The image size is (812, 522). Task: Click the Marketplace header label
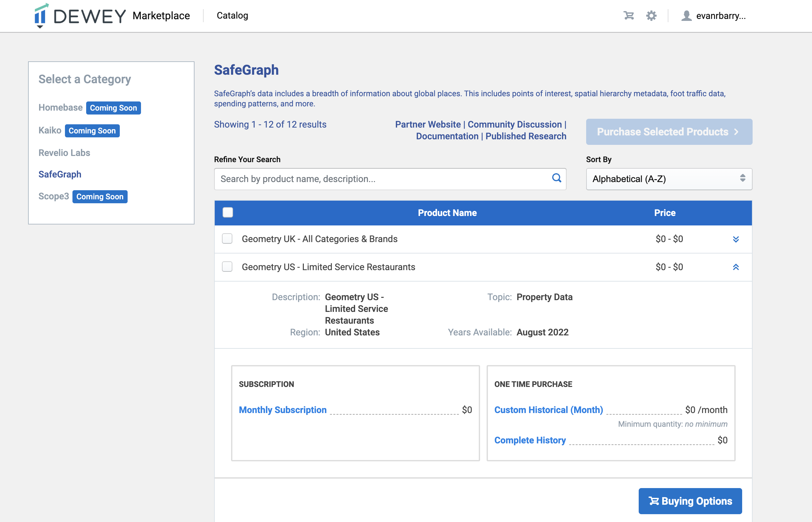click(161, 16)
